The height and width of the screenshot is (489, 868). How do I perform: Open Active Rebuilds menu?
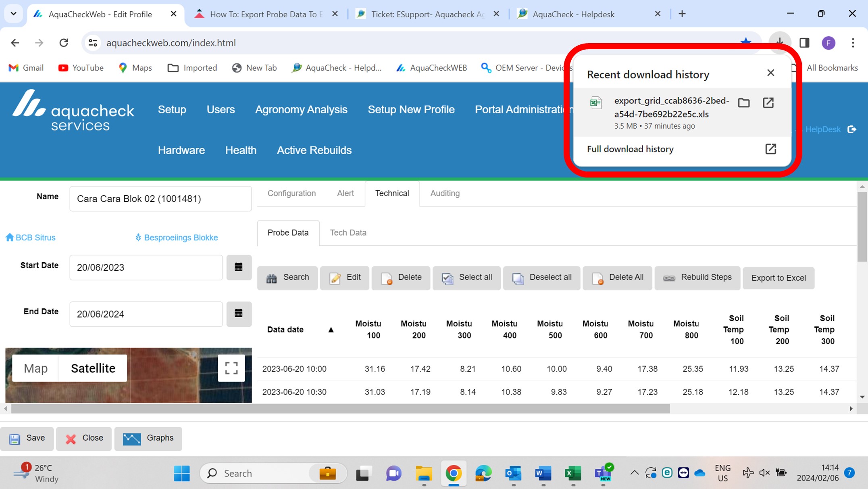point(314,150)
